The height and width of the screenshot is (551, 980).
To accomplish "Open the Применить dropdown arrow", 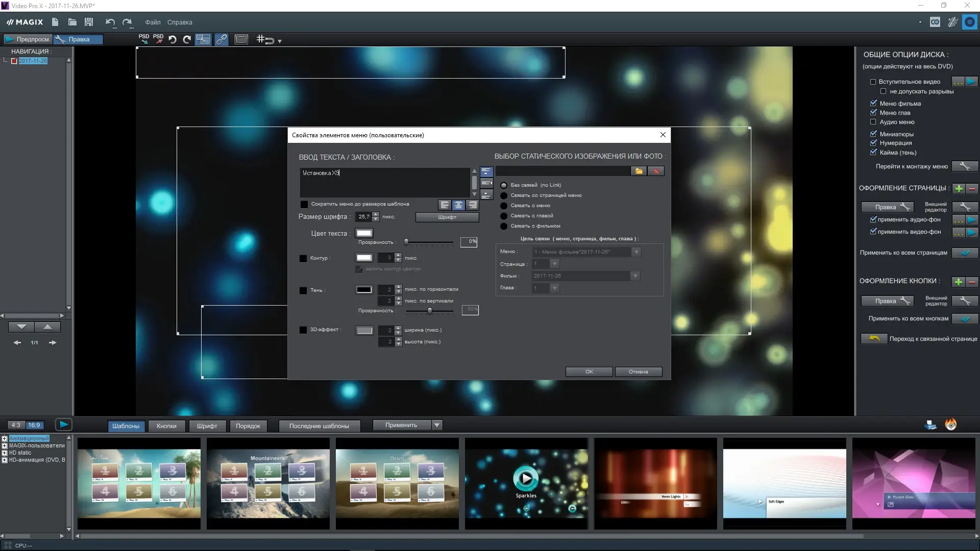I will point(437,425).
